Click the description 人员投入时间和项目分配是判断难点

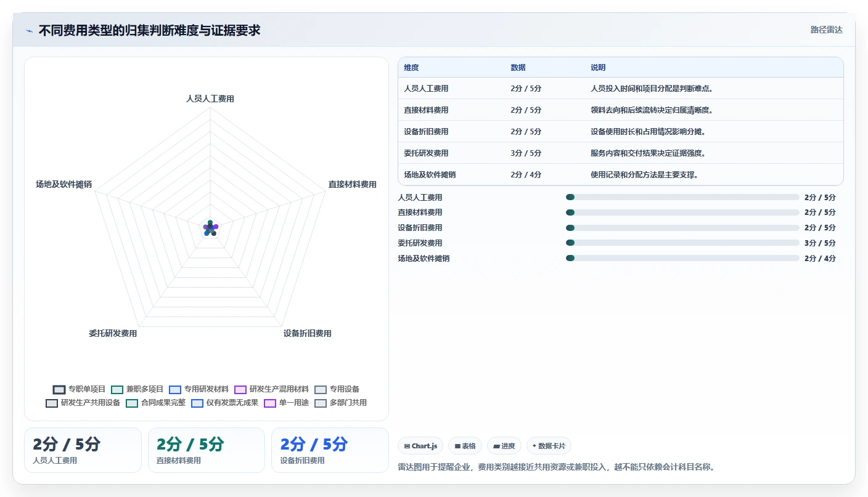pyautogui.click(x=652, y=89)
